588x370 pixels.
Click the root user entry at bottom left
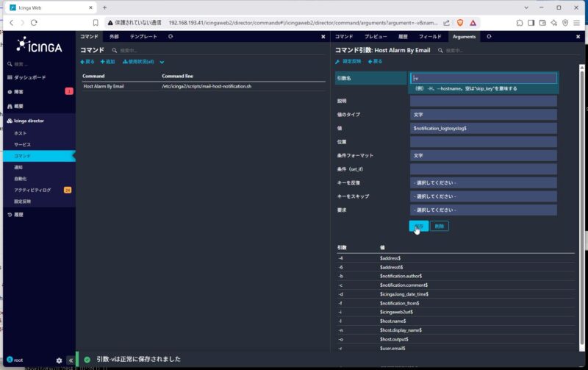[x=15, y=360]
